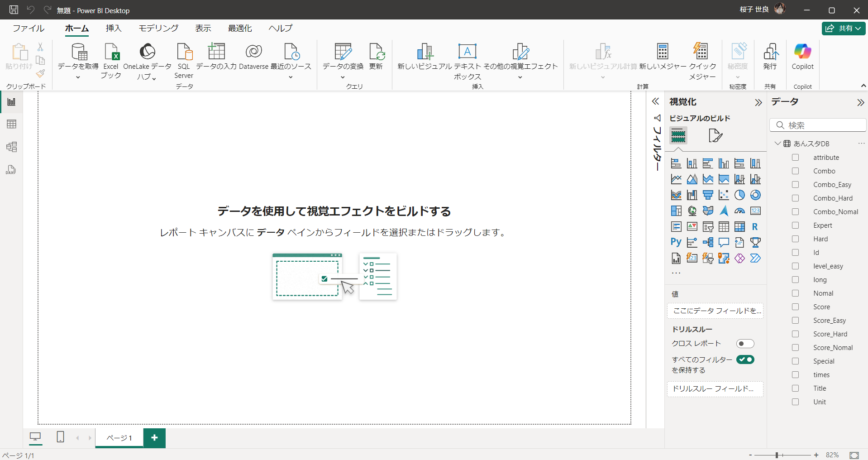The width and height of the screenshot is (868, 460).
Task: Show more visuals via ellipsis
Action: 676,273
